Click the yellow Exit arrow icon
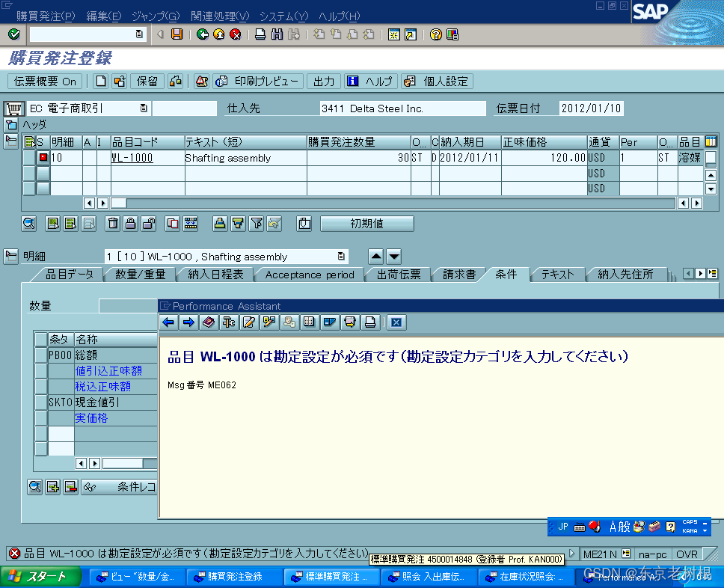Image resolution: width=724 pixels, height=588 pixels. (219, 34)
